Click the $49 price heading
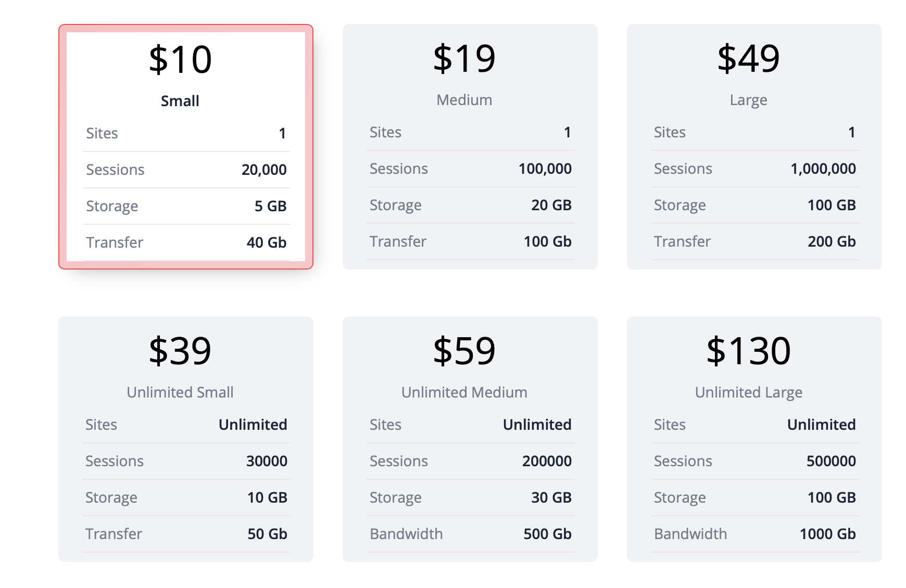 pyautogui.click(x=749, y=58)
